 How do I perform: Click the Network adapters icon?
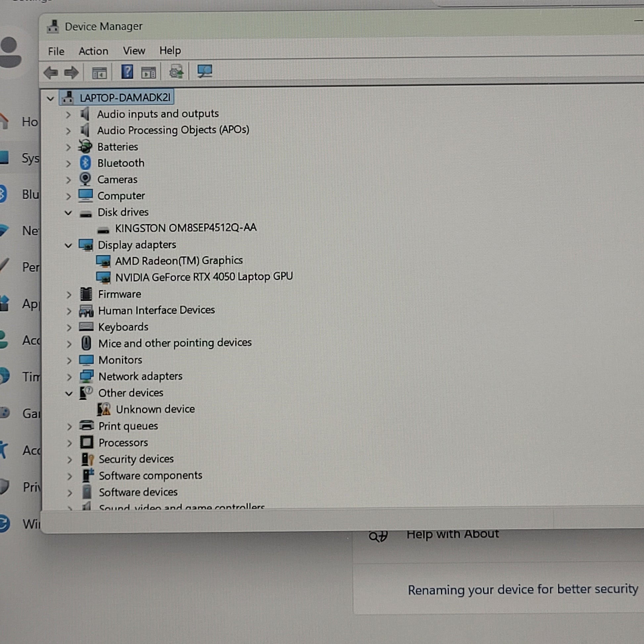87,376
